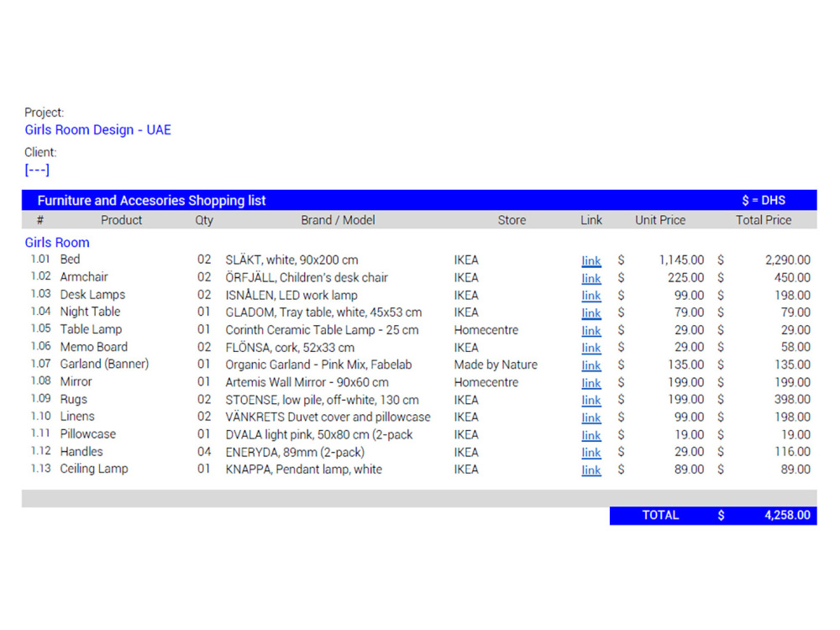The width and height of the screenshot is (840, 630).
Task: Open the link for the Handles row
Action: pos(591,452)
